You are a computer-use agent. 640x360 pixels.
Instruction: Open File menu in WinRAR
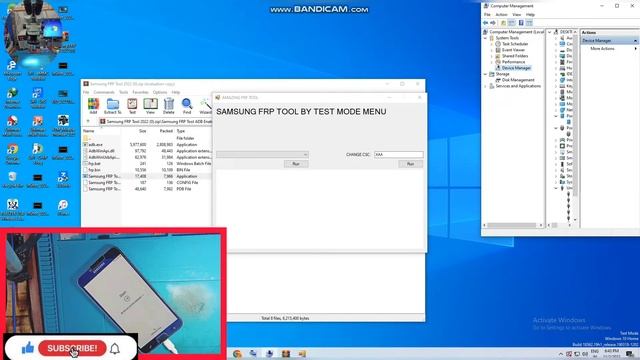tap(86, 92)
